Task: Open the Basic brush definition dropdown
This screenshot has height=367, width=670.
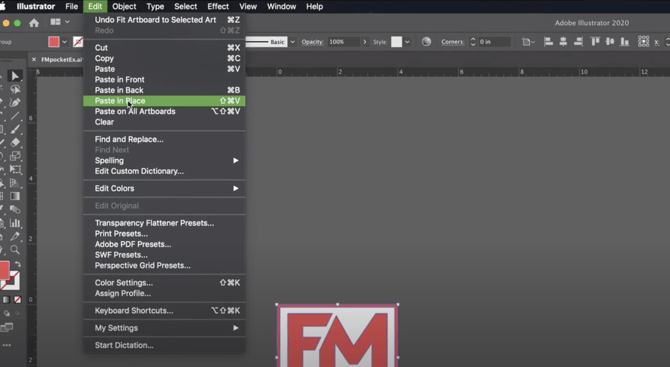Action: click(x=293, y=42)
